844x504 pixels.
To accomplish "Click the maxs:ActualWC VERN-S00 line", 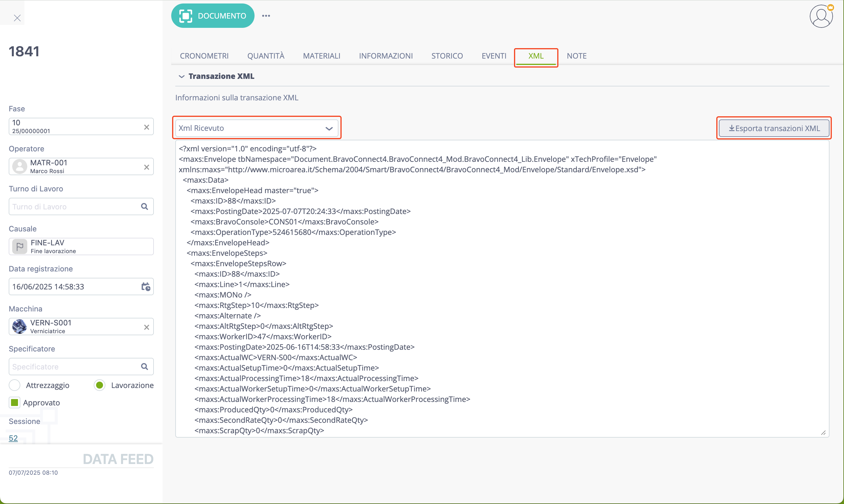I will [276, 357].
